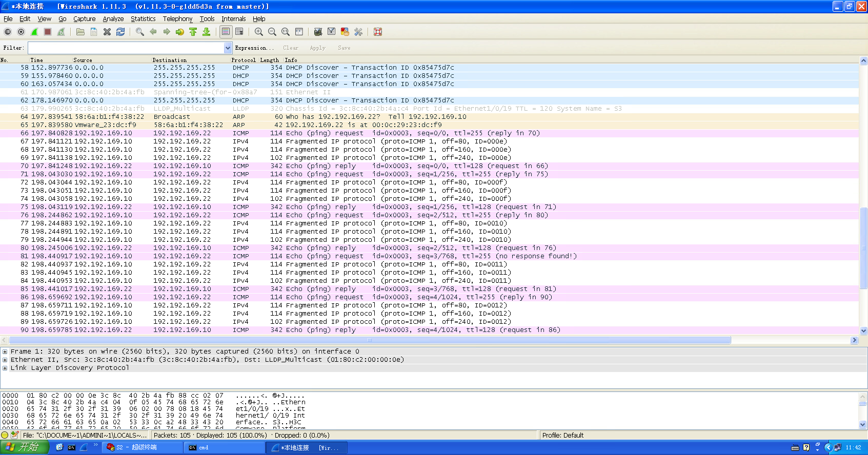Image resolution: width=868 pixels, height=455 pixels.
Task: Open expert info status bar circle
Action: [5, 436]
